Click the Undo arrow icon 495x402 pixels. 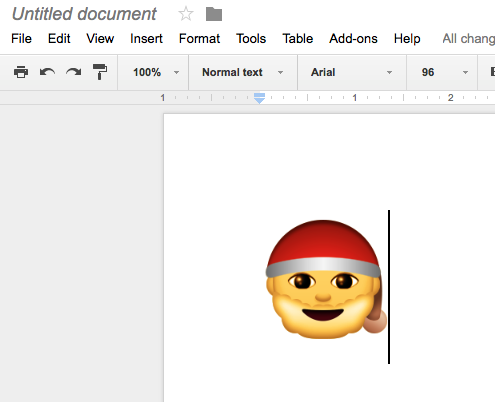point(47,72)
